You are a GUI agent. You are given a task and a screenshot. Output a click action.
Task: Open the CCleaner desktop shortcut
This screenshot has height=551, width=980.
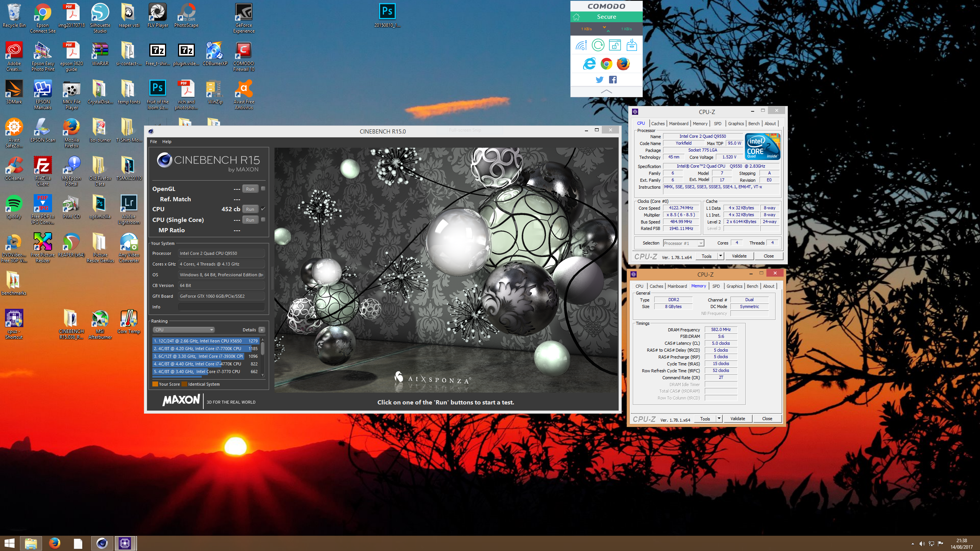click(x=14, y=168)
